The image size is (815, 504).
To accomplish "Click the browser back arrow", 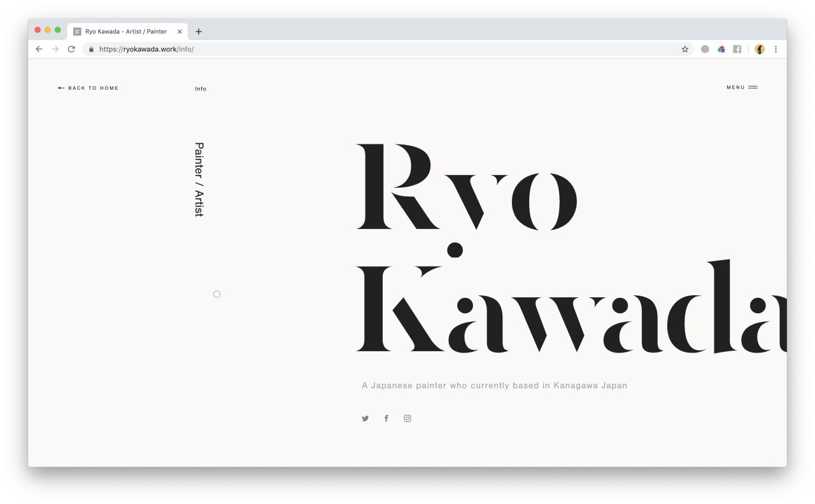I will [39, 49].
